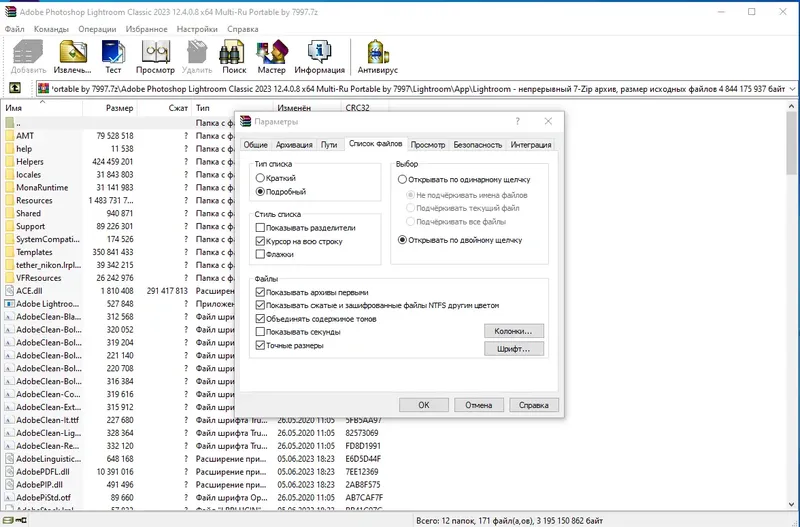Choose Открывать по одинарному щелчку option
Screen dimensions: 800x527
pyautogui.click(x=403, y=180)
